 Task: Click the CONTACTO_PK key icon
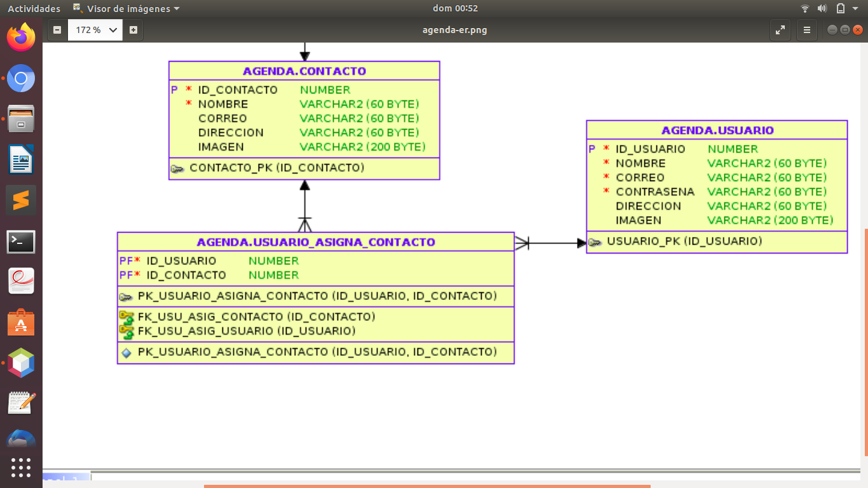(x=178, y=168)
